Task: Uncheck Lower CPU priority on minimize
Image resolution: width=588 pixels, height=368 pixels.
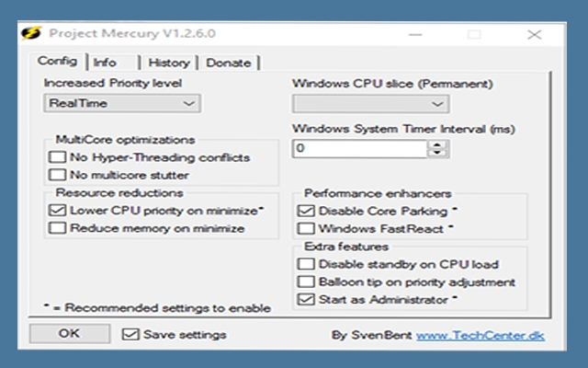Action: click(56, 211)
